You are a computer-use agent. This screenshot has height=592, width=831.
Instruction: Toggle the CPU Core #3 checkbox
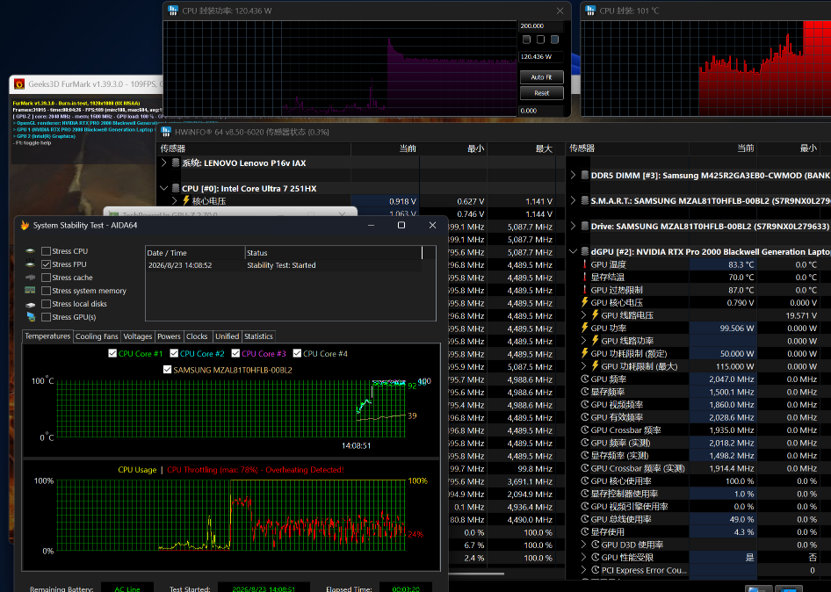coord(235,353)
